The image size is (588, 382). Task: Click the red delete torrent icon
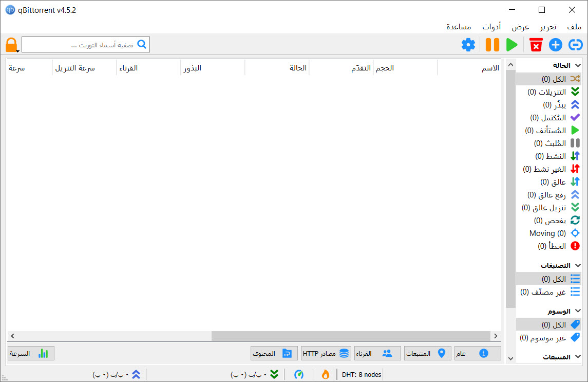point(536,45)
